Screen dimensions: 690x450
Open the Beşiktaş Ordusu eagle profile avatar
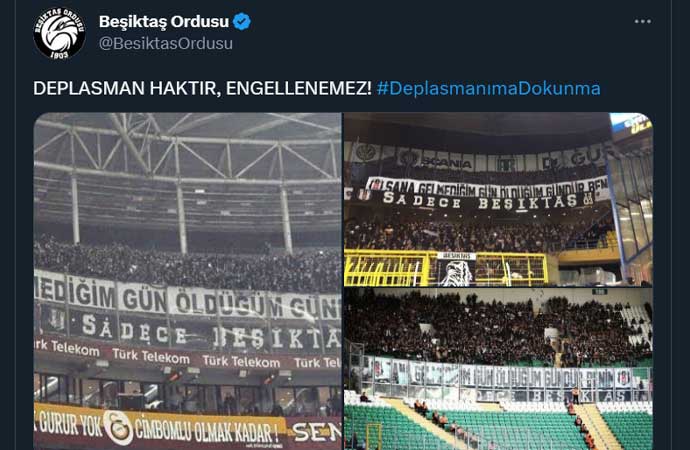(x=59, y=33)
